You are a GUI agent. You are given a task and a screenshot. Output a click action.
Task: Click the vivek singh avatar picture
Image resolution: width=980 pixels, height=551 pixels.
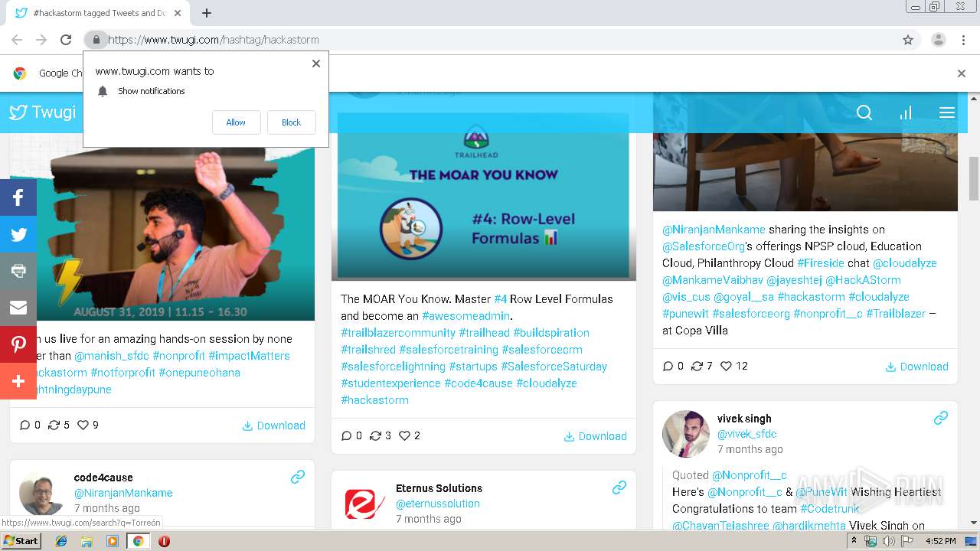tap(685, 434)
